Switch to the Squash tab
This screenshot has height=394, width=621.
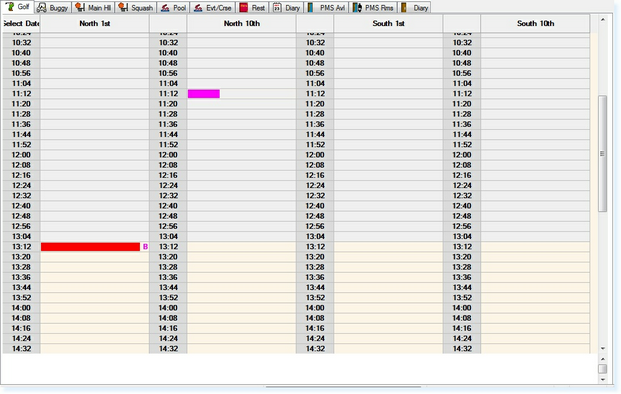[x=136, y=8]
